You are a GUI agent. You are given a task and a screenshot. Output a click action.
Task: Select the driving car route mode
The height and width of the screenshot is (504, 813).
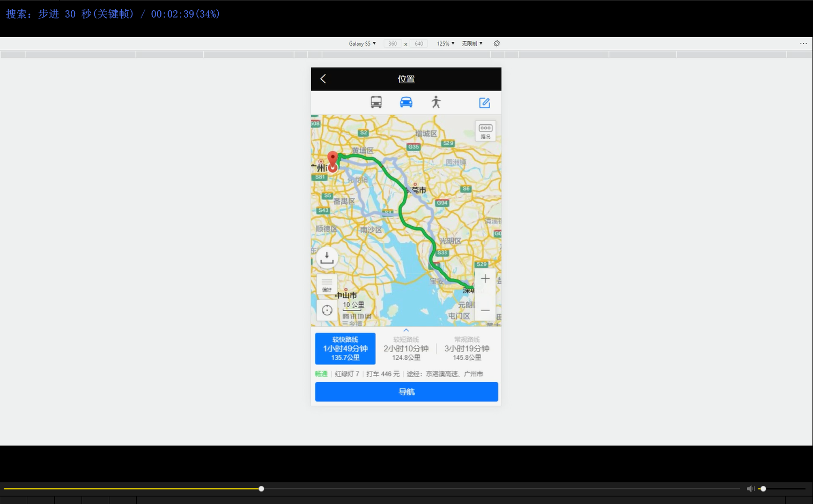406,102
